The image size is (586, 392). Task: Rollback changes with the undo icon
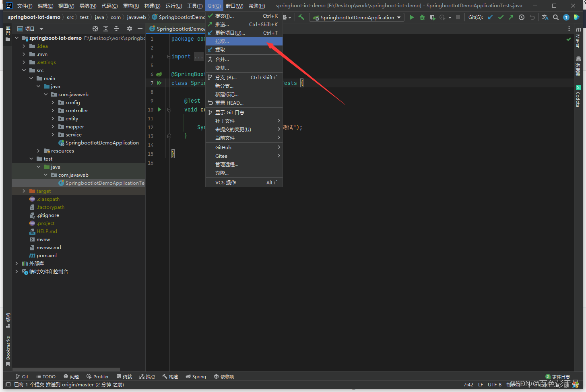point(532,17)
